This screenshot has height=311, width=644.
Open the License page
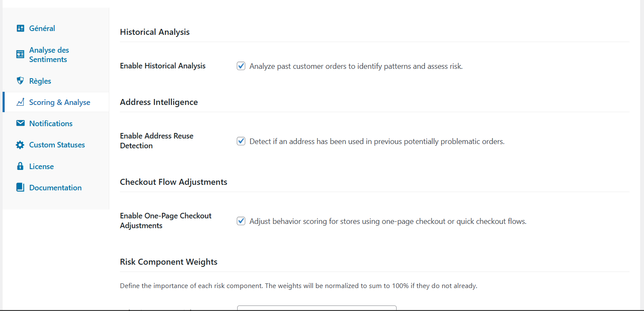coord(41,166)
